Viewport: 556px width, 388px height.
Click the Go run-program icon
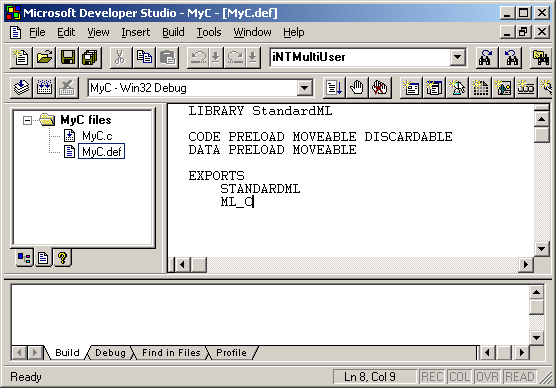click(x=334, y=88)
